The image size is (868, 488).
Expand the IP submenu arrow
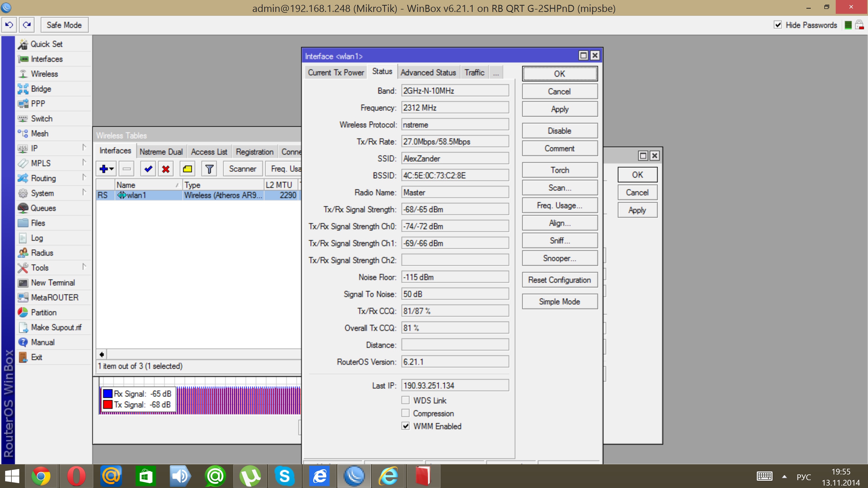click(x=84, y=147)
